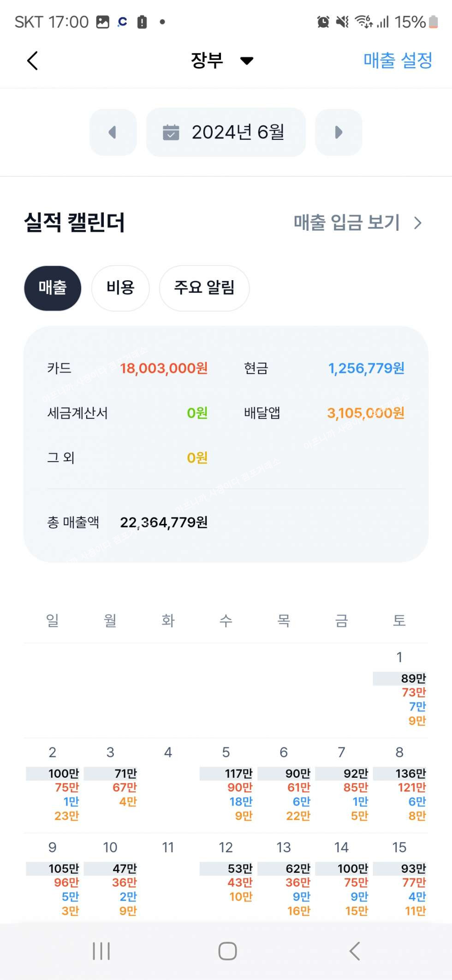
Task: Tap the chevron next to 매출 입금 보기
Action: pos(418,223)
